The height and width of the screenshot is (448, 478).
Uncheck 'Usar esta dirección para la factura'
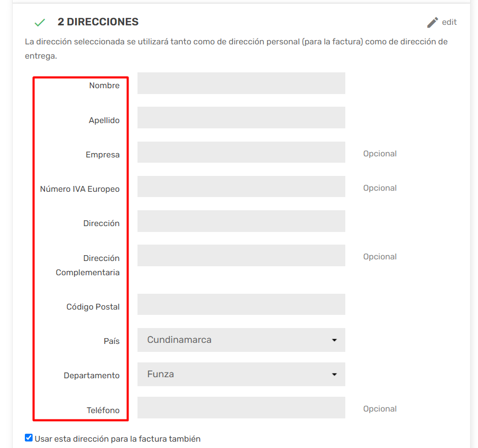pos(29,438)
